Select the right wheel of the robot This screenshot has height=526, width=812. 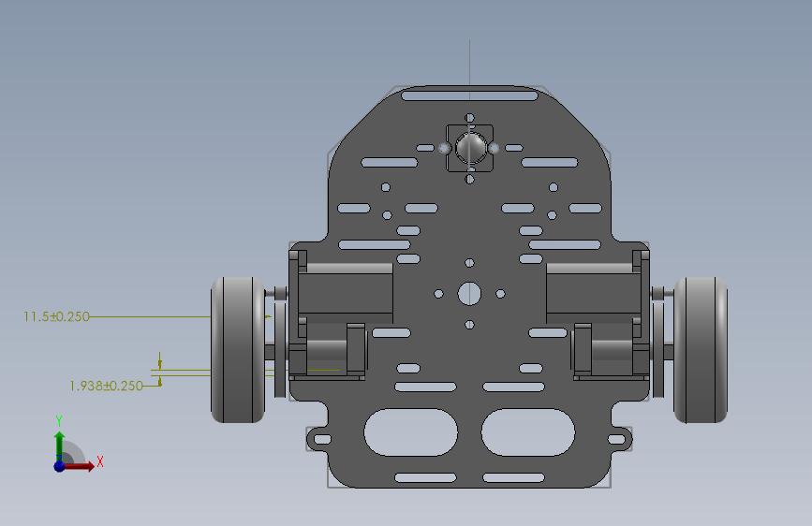(x=701, y=350)
